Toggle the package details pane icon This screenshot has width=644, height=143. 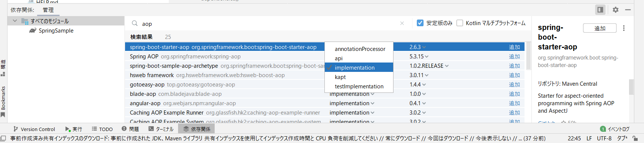pyautogui.click(x=600, y=10)
